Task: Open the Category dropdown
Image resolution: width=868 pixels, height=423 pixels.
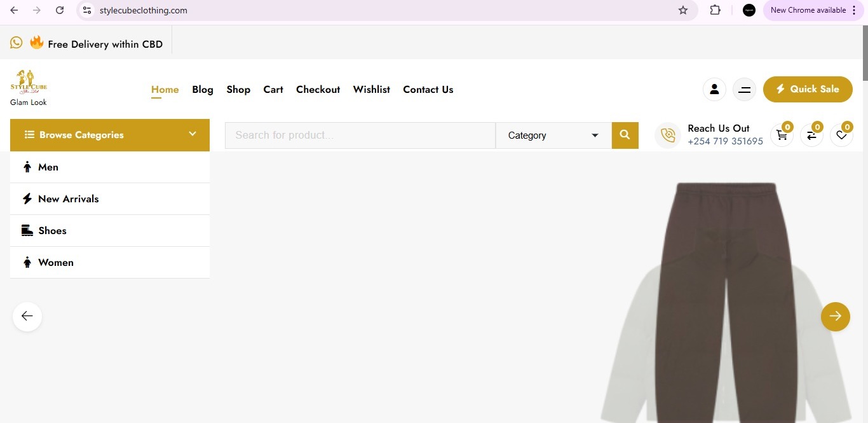Action: click(552, 135)
